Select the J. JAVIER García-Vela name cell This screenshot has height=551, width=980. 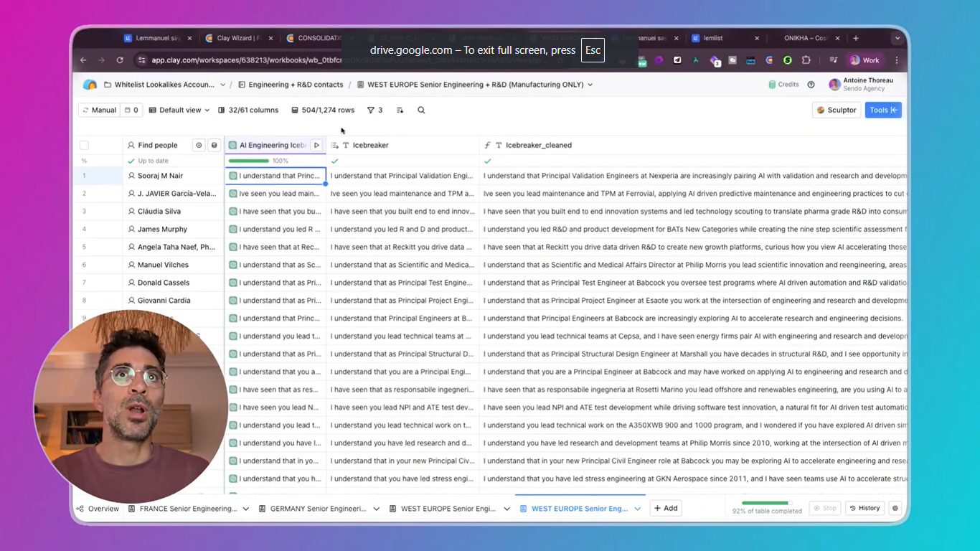[x=173, y=194]
